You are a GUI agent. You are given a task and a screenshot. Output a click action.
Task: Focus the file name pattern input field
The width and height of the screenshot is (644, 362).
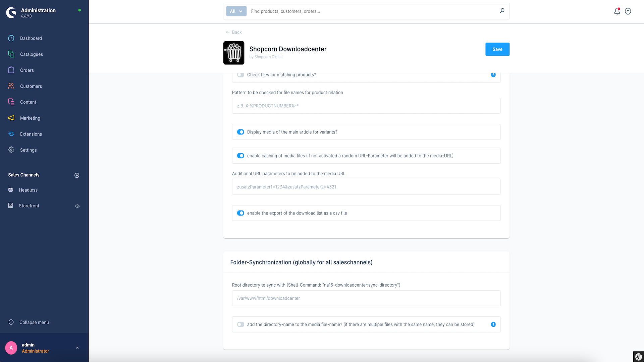click(x=366, y=106)
